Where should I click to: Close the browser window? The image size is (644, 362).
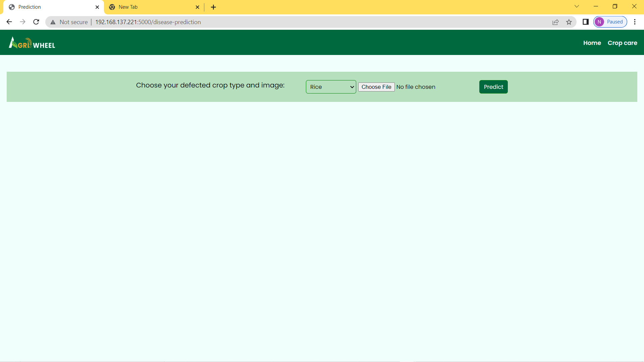coord(634,6)
